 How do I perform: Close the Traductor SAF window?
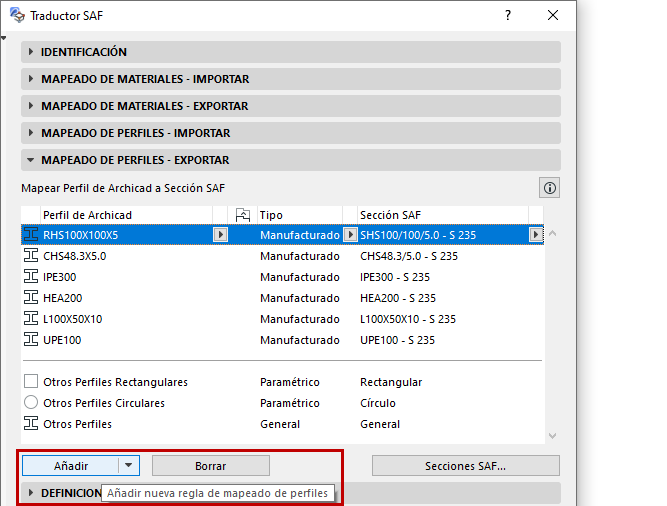point(553,15)
